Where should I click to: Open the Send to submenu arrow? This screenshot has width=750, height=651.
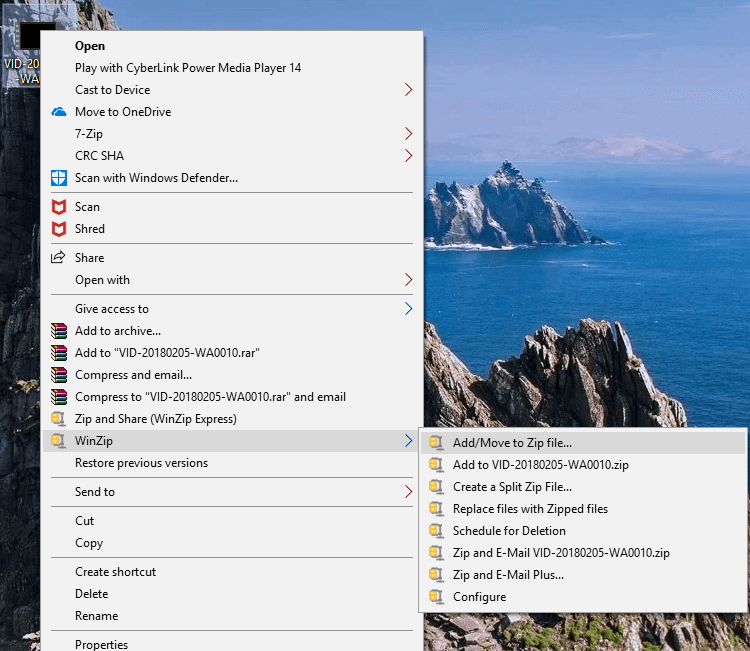coord(408,492)
